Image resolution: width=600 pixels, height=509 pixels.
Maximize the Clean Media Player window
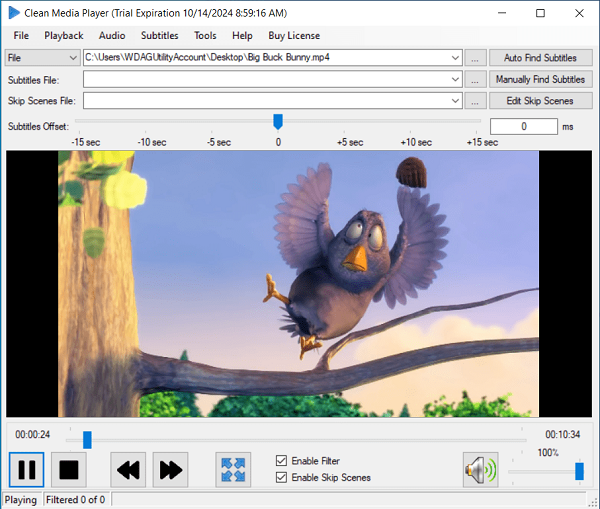click(x=540, y=13)
